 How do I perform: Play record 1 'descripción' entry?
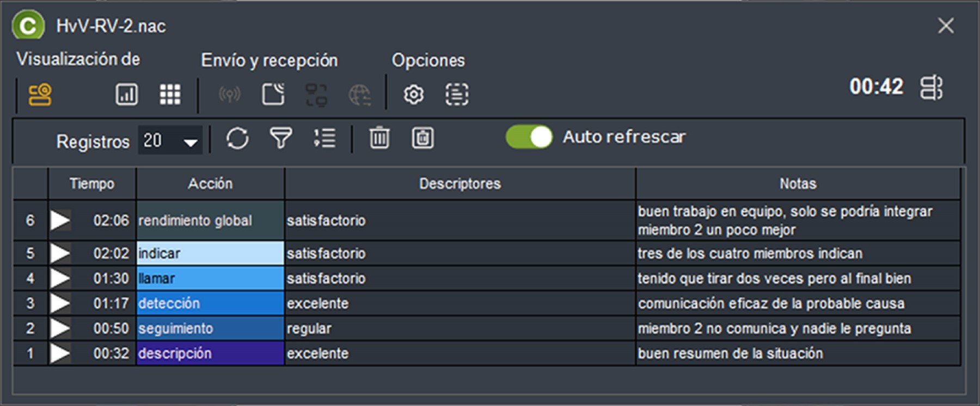(x=60, y=354)
